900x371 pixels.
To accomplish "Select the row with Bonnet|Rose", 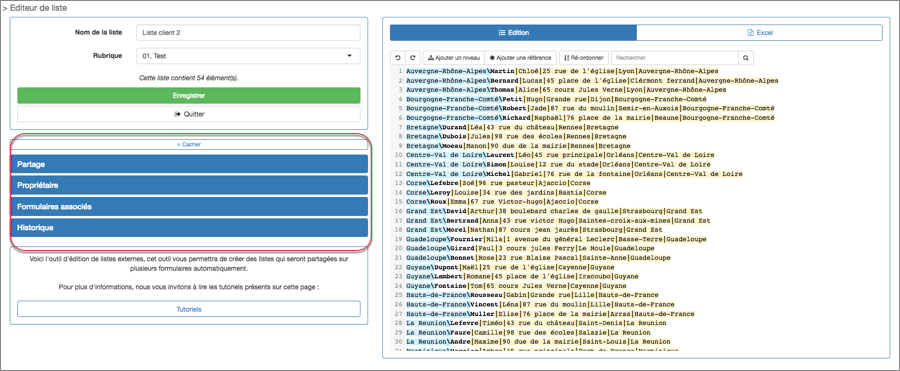I will tap(538, 258).
